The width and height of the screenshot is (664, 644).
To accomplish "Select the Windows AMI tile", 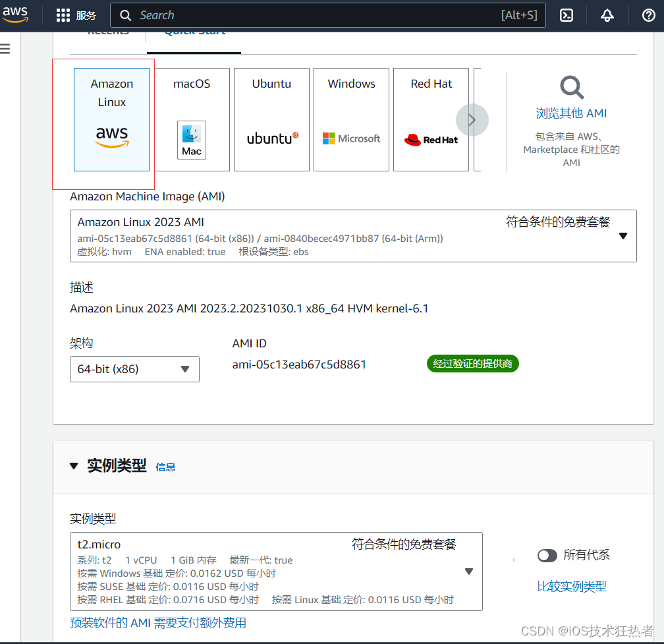I will pos(352,119).
